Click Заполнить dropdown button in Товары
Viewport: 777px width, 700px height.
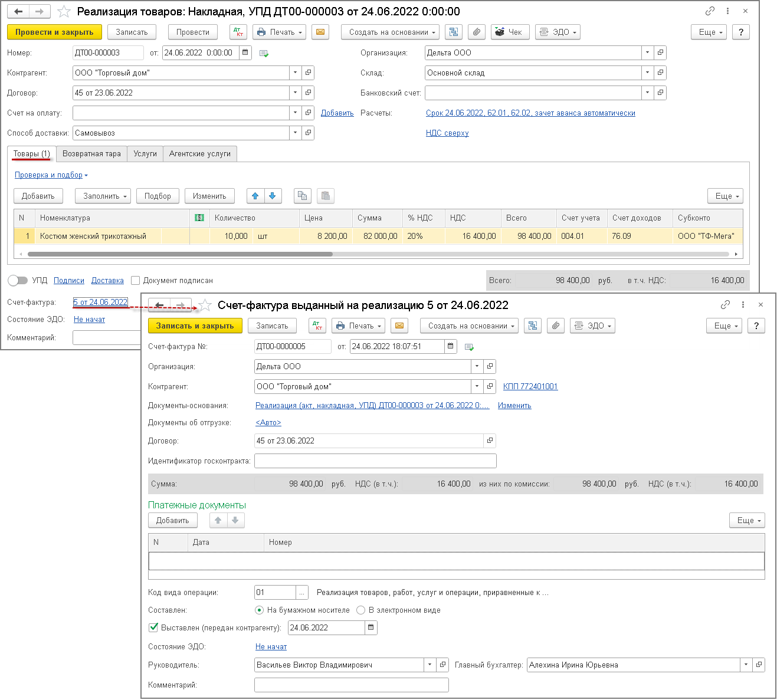(x=103, y=196)
